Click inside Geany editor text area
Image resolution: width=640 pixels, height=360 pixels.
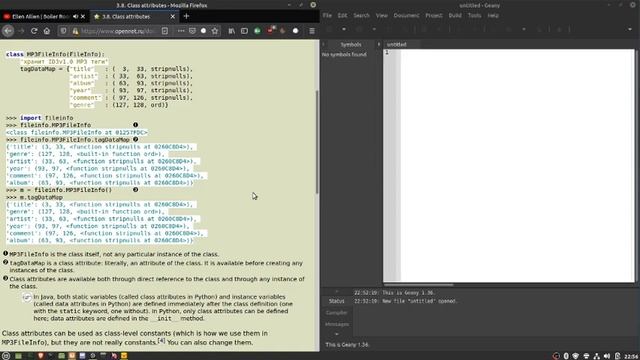tap(518, 165)
